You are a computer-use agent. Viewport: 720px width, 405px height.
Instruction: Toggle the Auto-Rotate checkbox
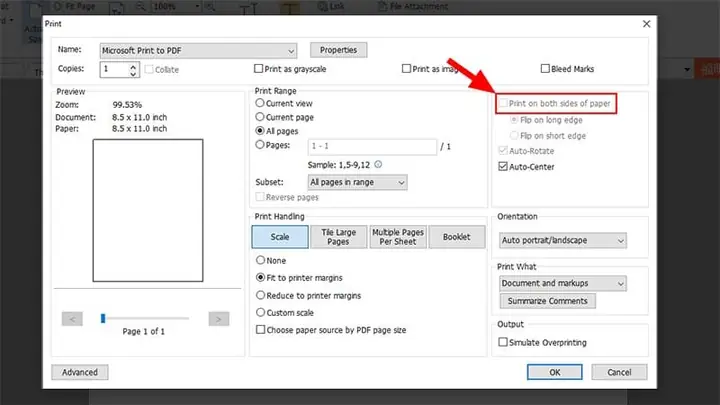pos(503,151)
